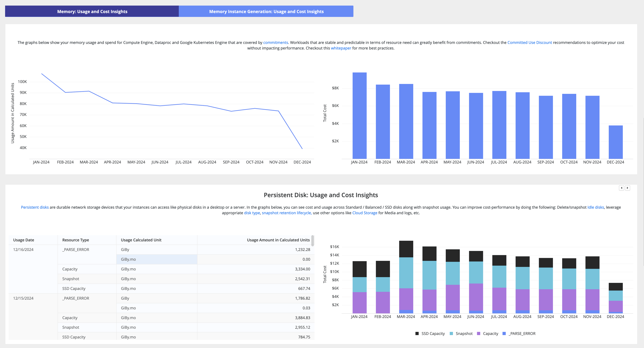Open the Persistent disks link
644x348 pixels.
[35, 207]
